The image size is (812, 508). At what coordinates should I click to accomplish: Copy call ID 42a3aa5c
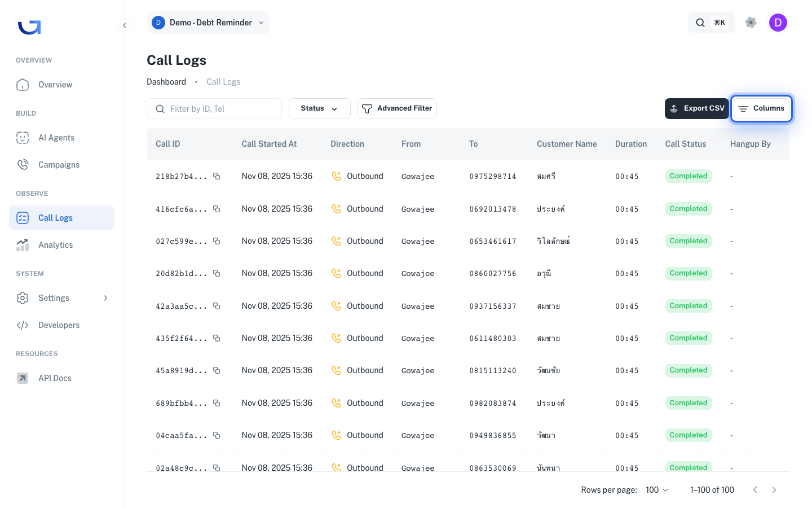pos(217,306)
